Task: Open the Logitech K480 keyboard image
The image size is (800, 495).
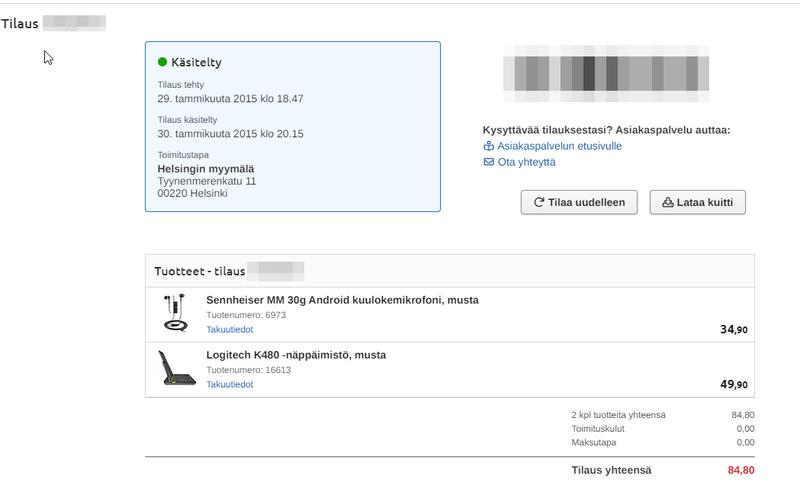Action: (x=178, y=368)
